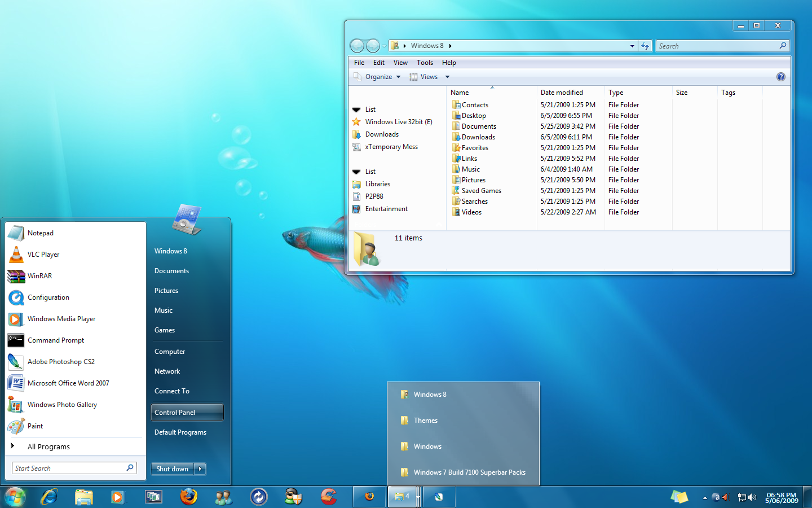Open the Libraries link in navigation pane
The image size is (812, 508).
[x=371, y=184]
